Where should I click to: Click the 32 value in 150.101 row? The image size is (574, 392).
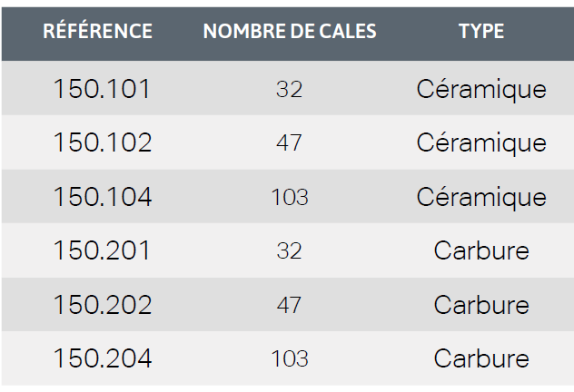[x=289, y=89]
